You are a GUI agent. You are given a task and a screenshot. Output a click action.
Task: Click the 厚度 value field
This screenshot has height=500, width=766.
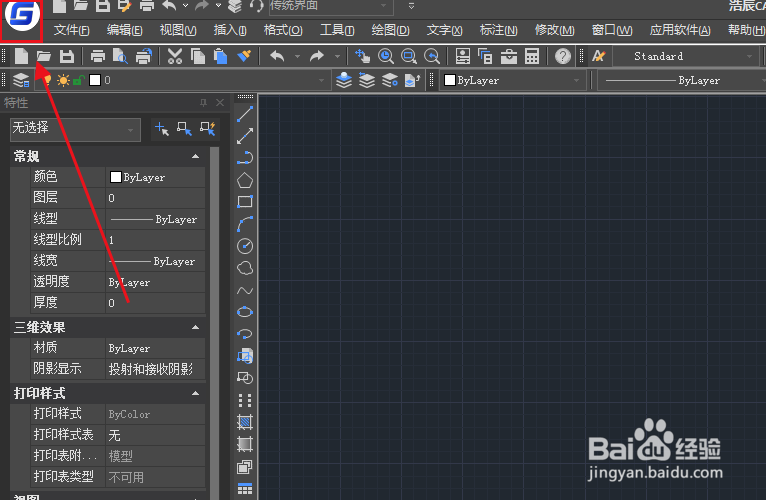pos(155,303)
